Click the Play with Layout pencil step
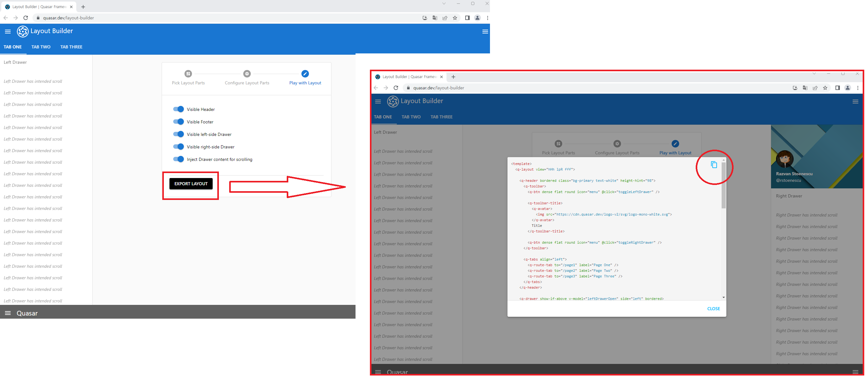The image size is (868, 378). tap(305, 74)
